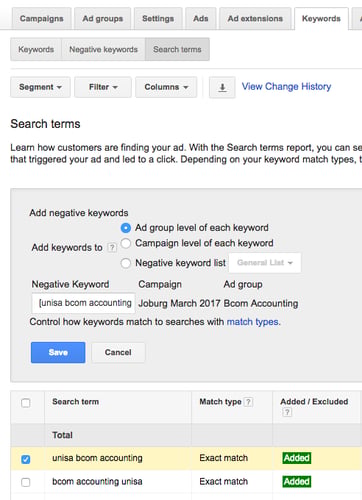Open the match types link
The height and width of the screenshot is (500, 362).
click(253, 322)
